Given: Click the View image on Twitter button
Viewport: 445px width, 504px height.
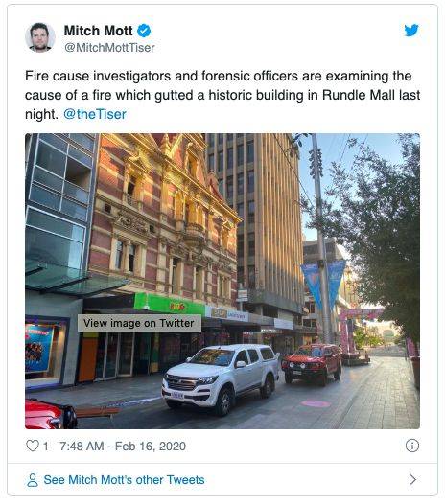Looking at the screenshot, I should point(139,323).
